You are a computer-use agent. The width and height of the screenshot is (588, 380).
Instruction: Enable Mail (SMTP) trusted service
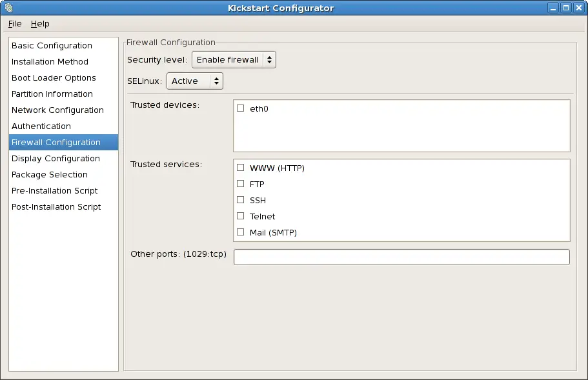click(241, 232)
